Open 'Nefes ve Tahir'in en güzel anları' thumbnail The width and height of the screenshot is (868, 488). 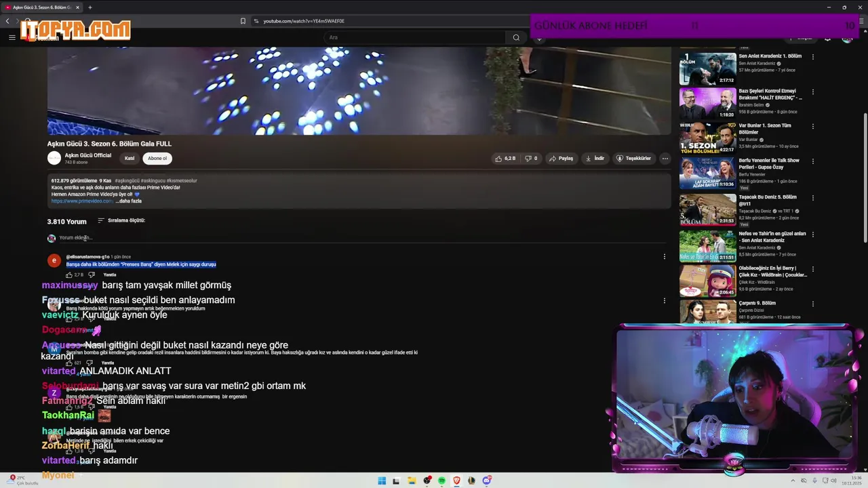tap(707, 246)
